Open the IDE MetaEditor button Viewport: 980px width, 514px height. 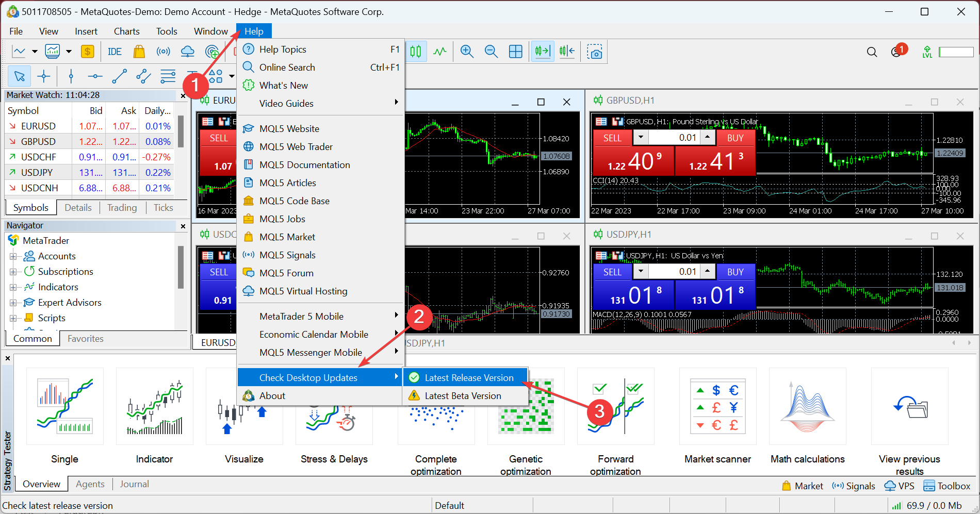click(115, 52)
